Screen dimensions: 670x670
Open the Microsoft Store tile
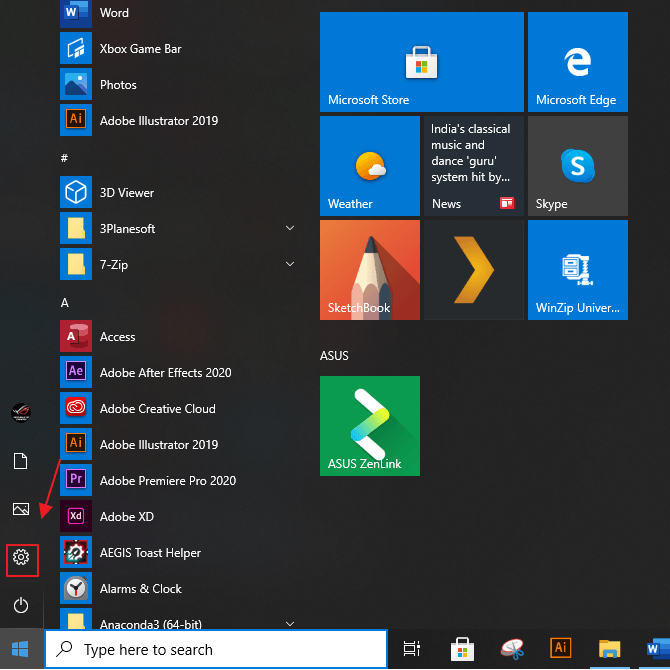pos(422,62)
